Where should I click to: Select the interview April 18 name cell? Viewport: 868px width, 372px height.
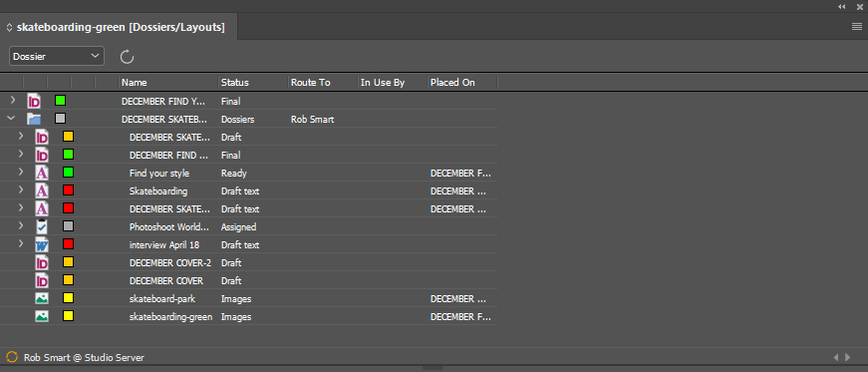(x=163, y=244)
